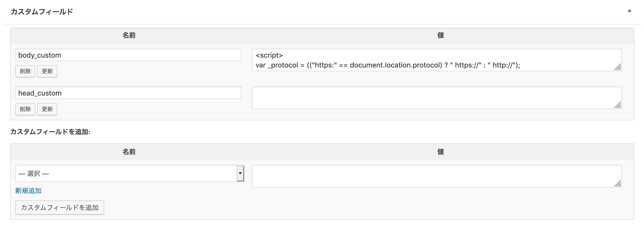Click the 名前 header in the add-field table

pyautogui.click(x=129, y=152)
